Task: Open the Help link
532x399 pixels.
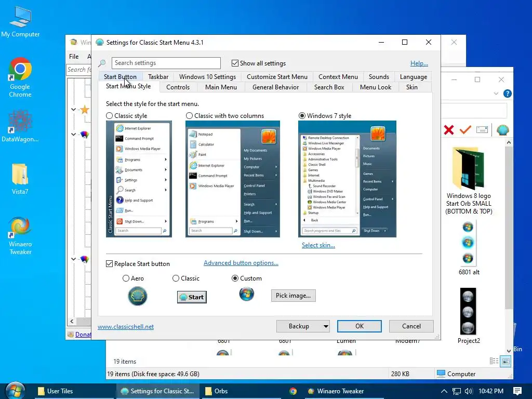Action: coord(419,63)
